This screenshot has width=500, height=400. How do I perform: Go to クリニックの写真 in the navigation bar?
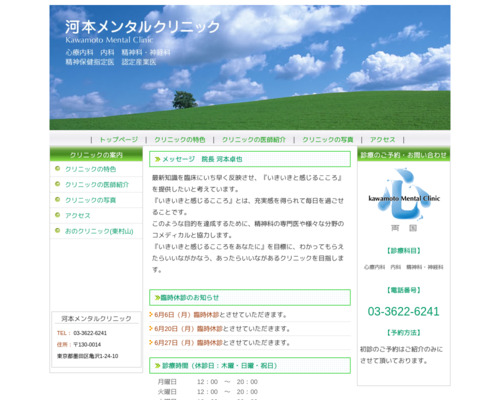coord(328,140)
